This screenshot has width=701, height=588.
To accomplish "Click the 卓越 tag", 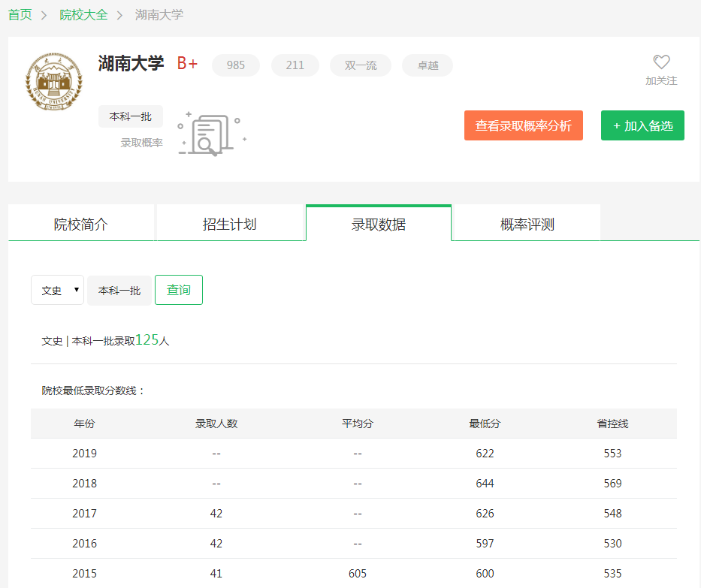I will [x=428, y=65].
